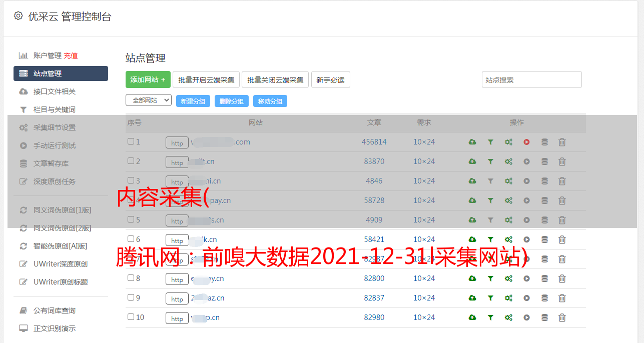Click the filter icon in row 8
This screenshot has width=644, height=343.
[x=490, y=278]
